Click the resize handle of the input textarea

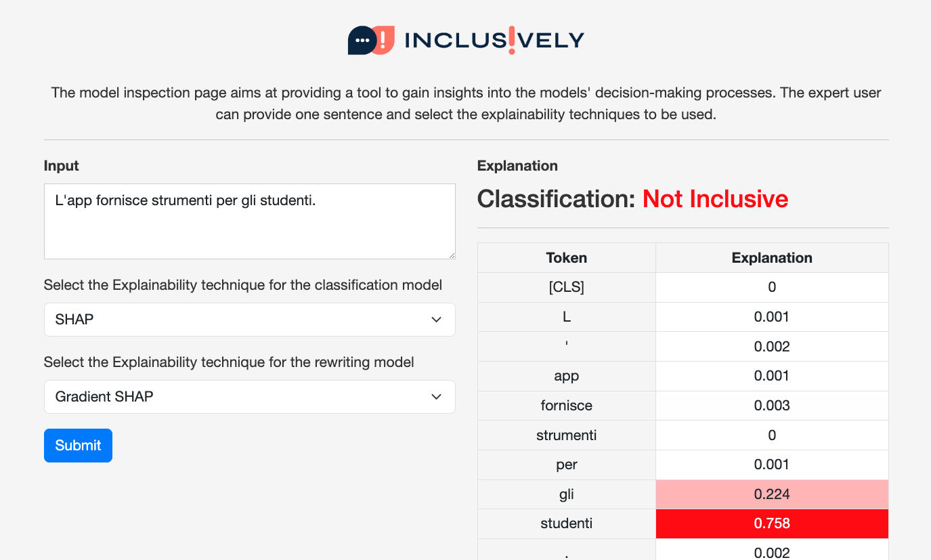click(451, 255)
